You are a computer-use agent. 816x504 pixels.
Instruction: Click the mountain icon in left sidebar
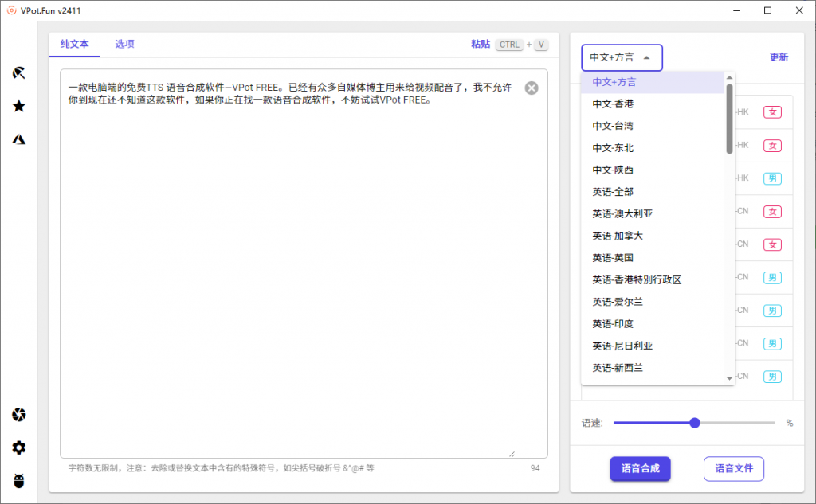(18, 138)
